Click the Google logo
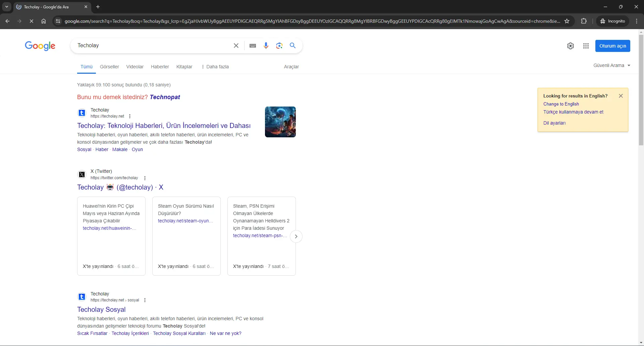The width and height of the screenshot is (644, 346). (40, 46)
